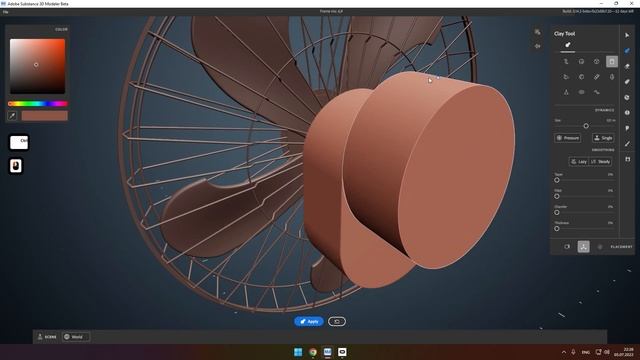Adjust the Chamfer slider handle

click(x=557, y=213)
